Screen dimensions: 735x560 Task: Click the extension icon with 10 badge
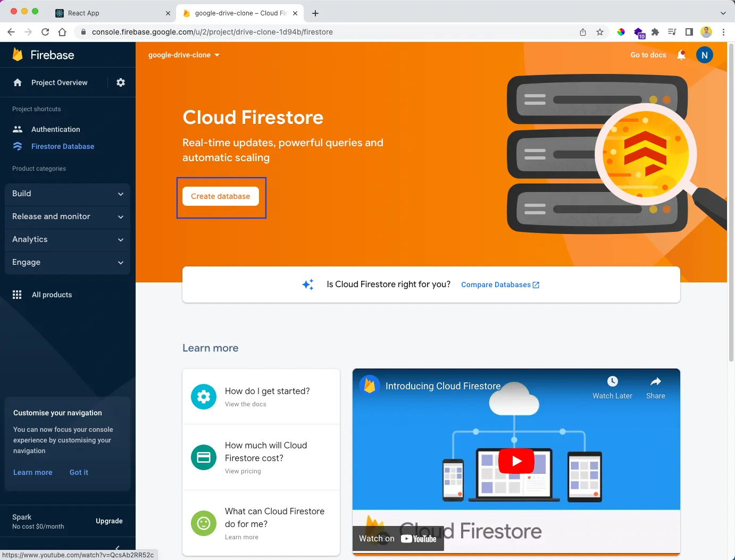[x=639, y=33]
